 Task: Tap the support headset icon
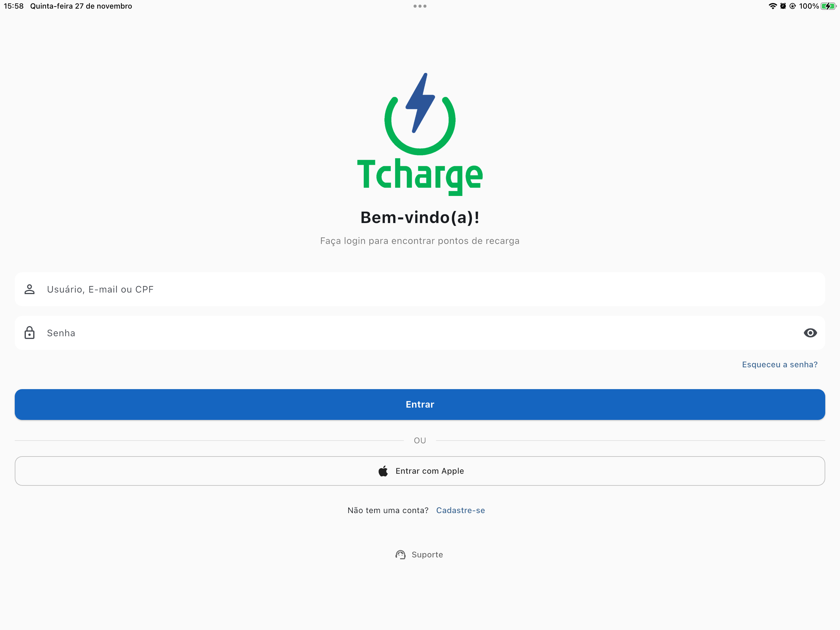[x=400, y=555]
